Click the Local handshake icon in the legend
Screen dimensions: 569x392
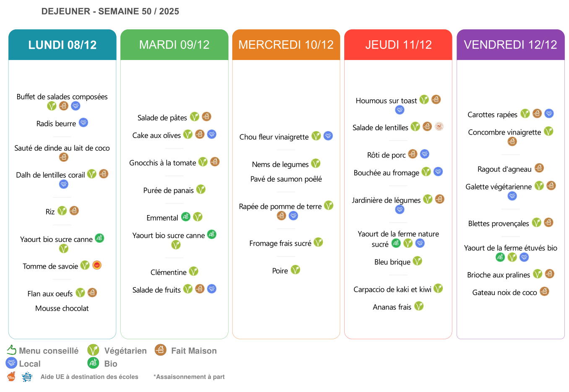tap(11, 363)
